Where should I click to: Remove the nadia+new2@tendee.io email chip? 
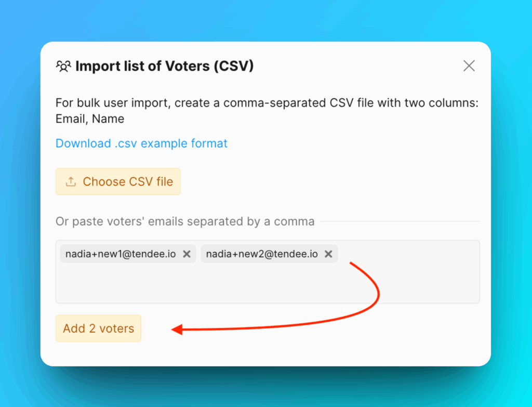pyautogui.click(x=328, y=254)
